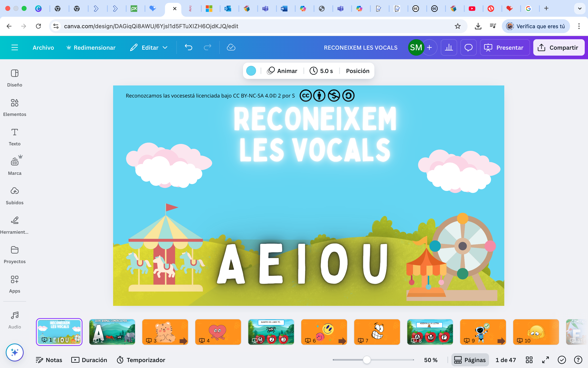The height and width of the screenshot is (368, 588).
Task: Select page 6 smiley thumbnail
Action: [324, 332]
